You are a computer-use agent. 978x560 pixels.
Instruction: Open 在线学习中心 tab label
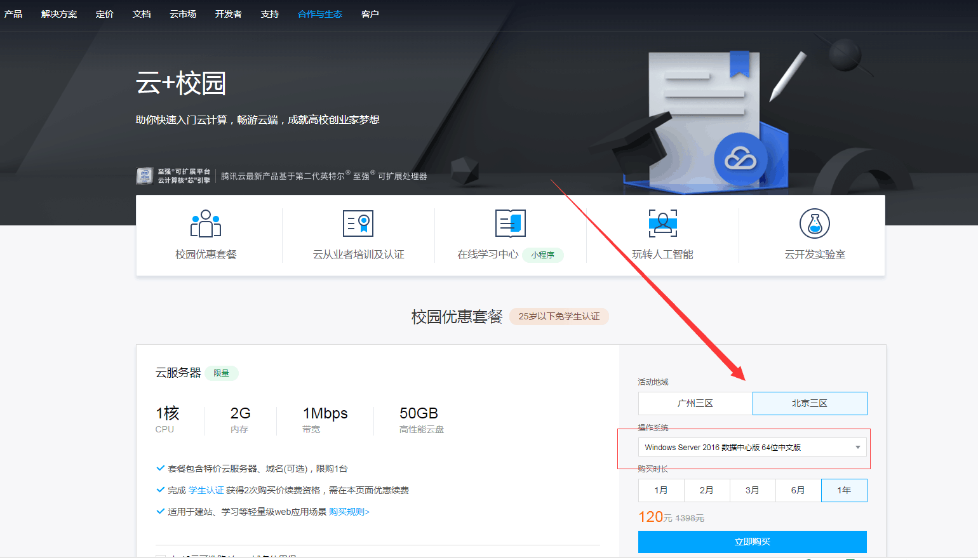(488, 255)
